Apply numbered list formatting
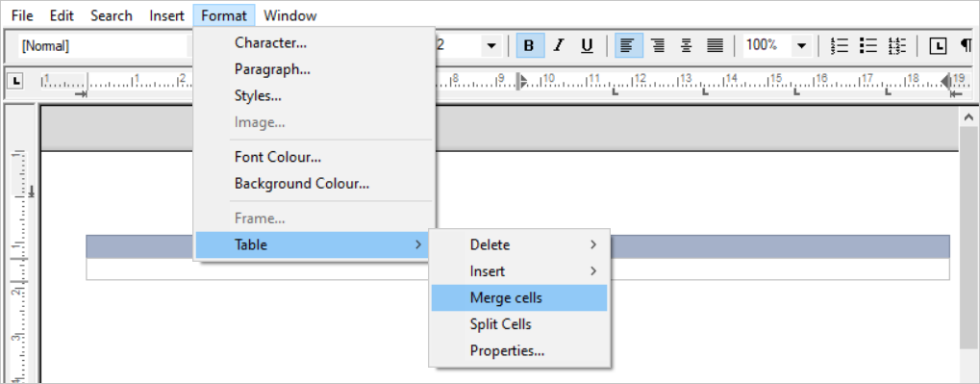The image size is (980, 384). click(840, 45)
